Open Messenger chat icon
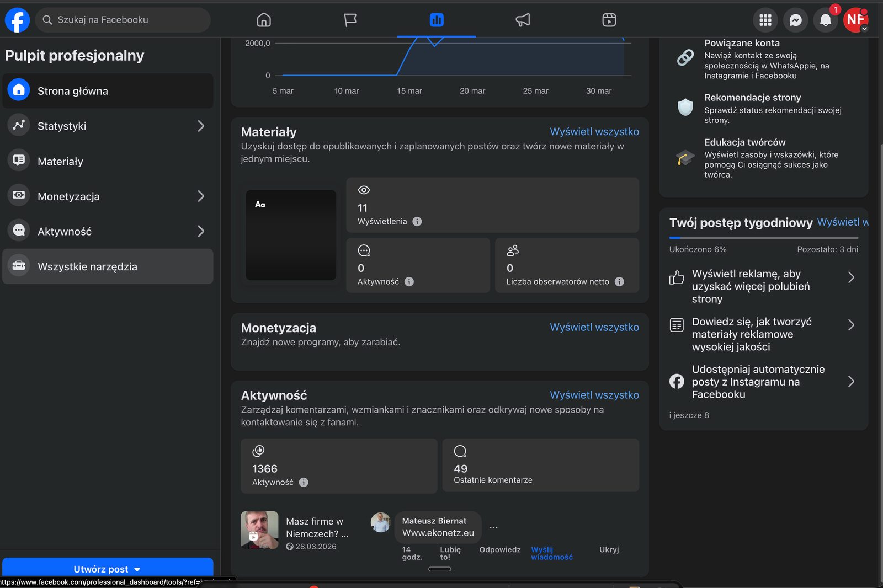Screen dimensions: 883x588 coord(795,20)
